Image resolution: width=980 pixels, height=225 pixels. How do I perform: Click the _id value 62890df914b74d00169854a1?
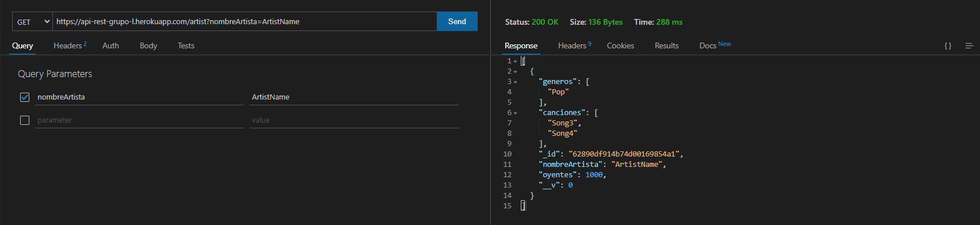pos(624,154)
